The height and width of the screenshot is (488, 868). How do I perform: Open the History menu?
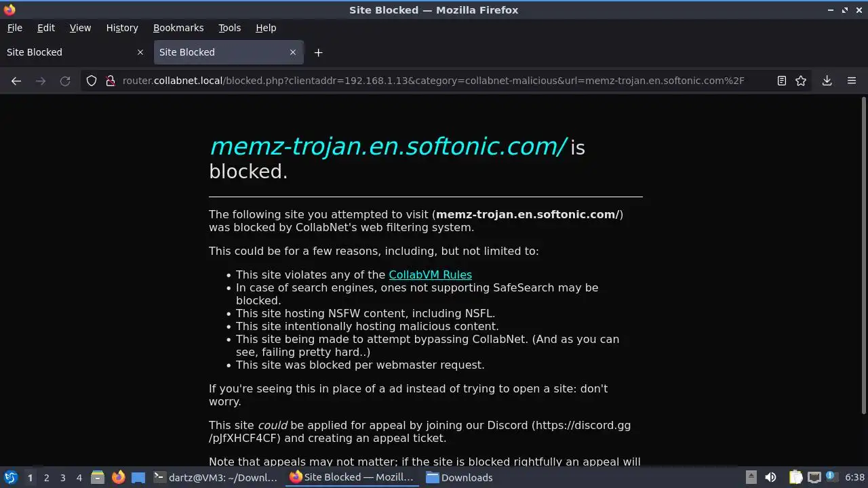point(122,28)
